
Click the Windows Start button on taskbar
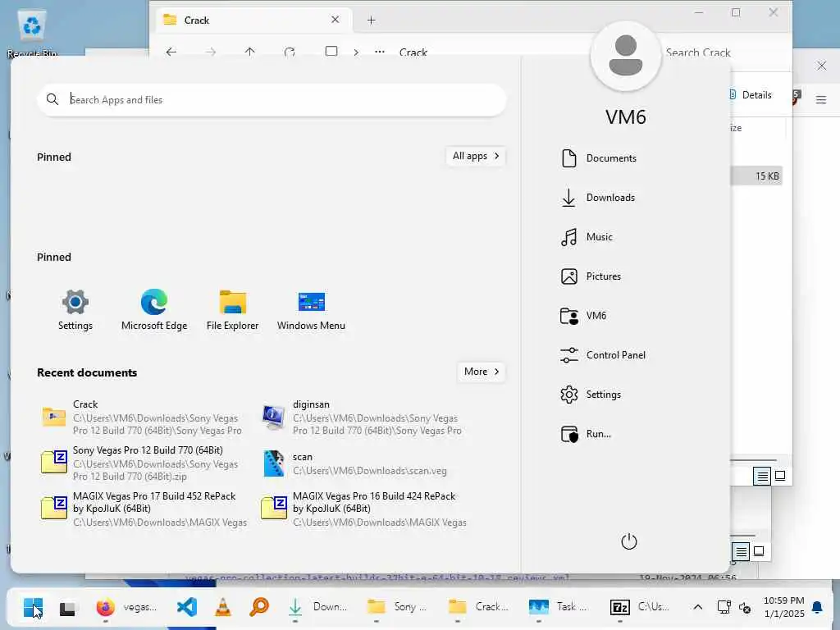click(x=33, y=608)
